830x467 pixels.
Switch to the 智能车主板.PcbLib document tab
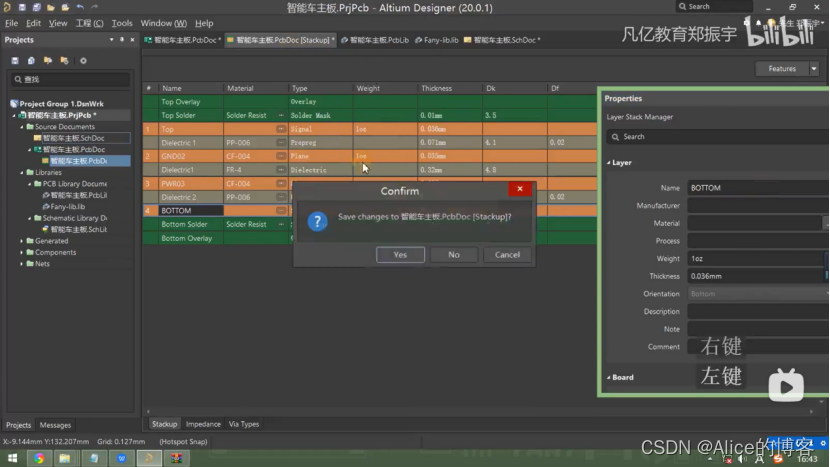tap(375, 40)
